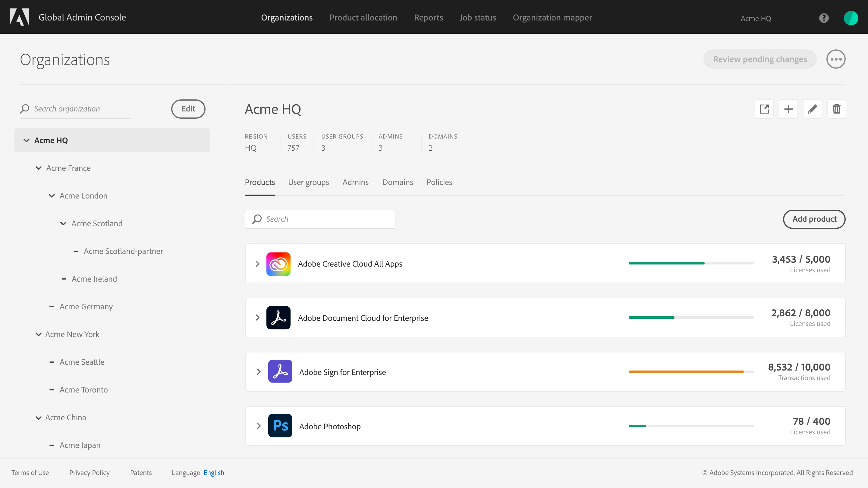The image size is (868, 488).
Task: Open the help question mark icon
Action: click(x=824, y=18)
